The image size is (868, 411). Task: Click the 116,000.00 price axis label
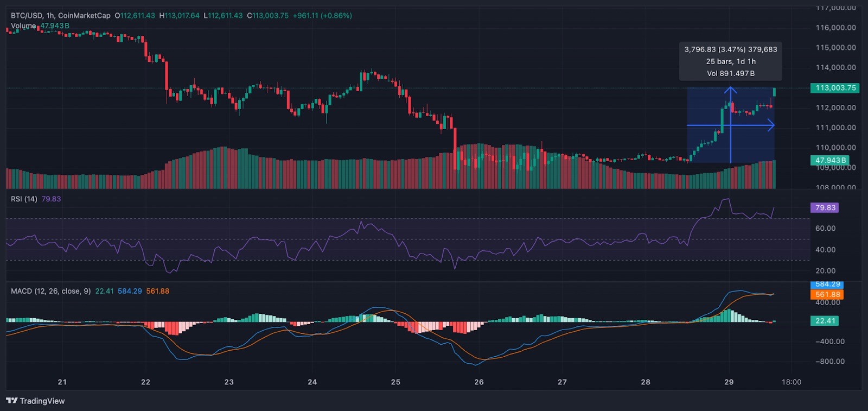835,28
